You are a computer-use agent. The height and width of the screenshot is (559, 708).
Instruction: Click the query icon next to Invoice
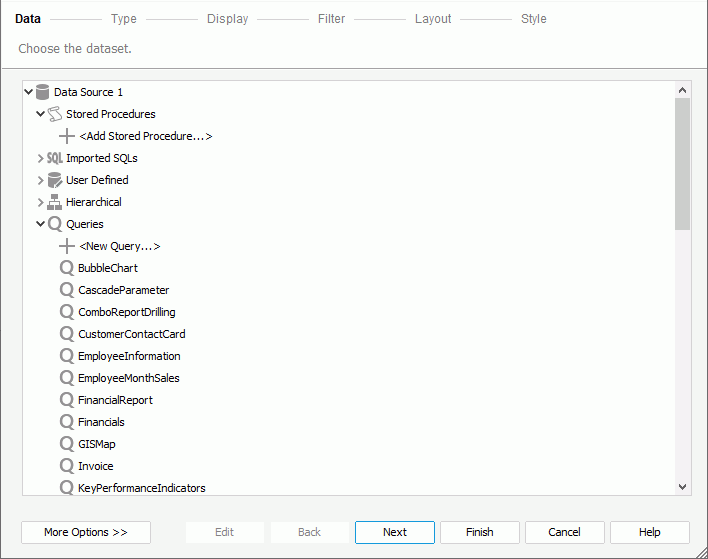pos(67,466)
